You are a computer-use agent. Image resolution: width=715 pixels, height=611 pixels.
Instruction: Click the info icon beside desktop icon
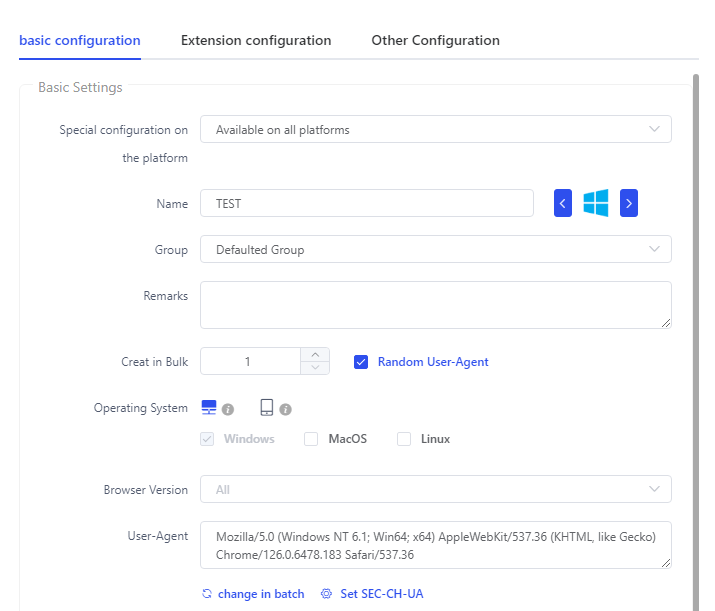228,409
